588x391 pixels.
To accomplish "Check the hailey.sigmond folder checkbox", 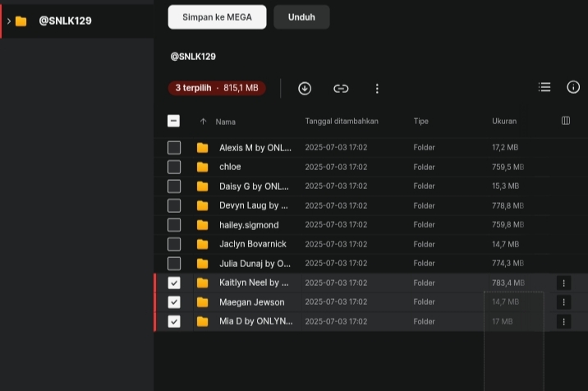I will pos(174,225).
